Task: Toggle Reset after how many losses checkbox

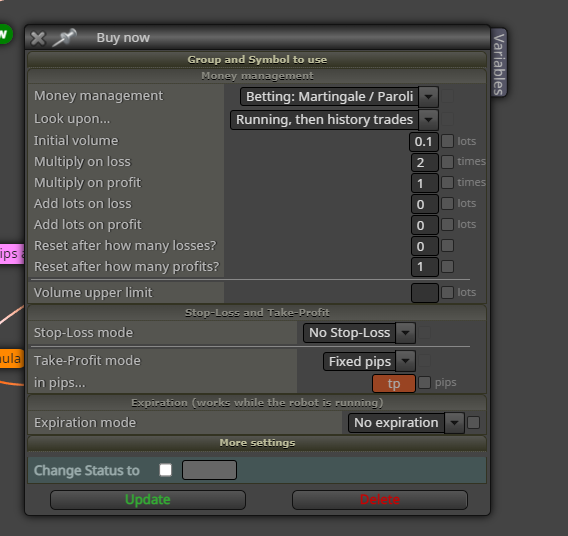Action: tap(447, 246)
